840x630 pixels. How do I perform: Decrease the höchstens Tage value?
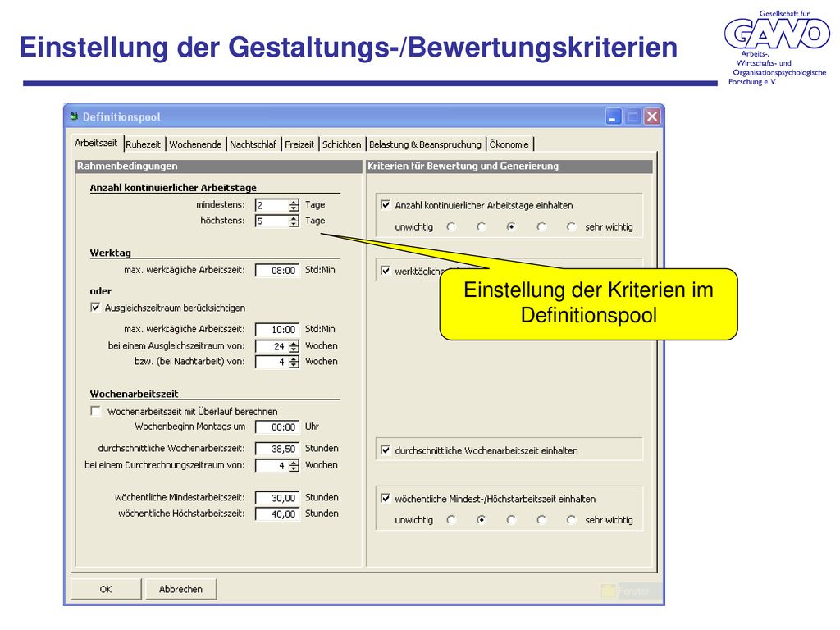294,224
